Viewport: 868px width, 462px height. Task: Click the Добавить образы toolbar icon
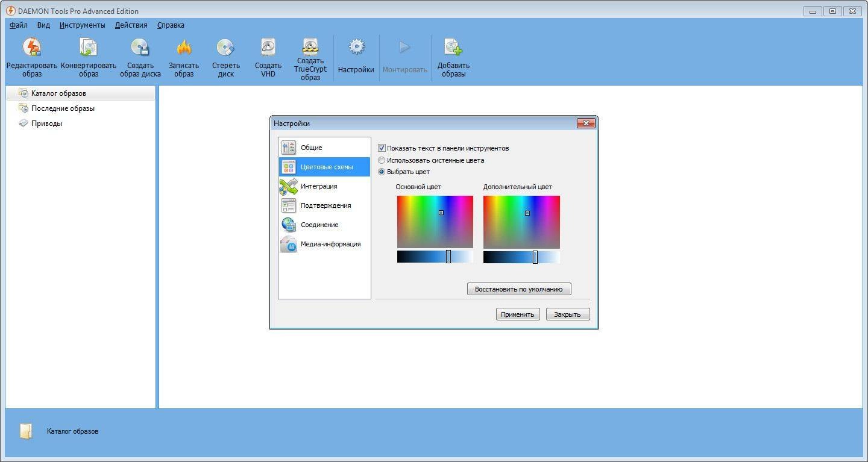coord(453,47)
